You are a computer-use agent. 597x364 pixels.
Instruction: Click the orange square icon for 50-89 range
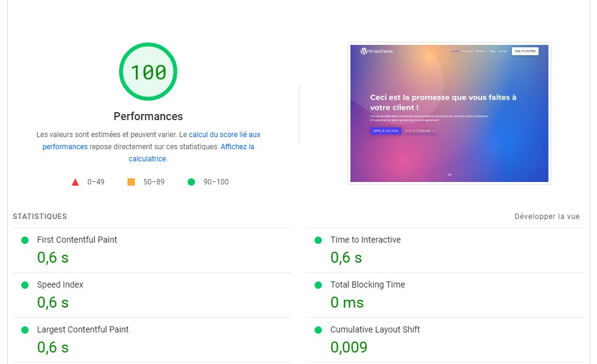point(132,180)
